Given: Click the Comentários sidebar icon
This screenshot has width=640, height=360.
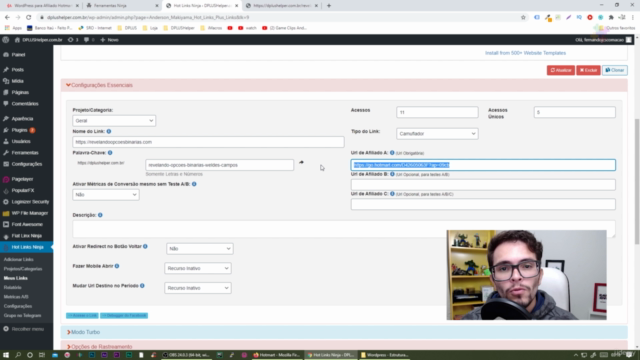Looking at the screenshot, I should pyautogui.click(x=6, y=104).
